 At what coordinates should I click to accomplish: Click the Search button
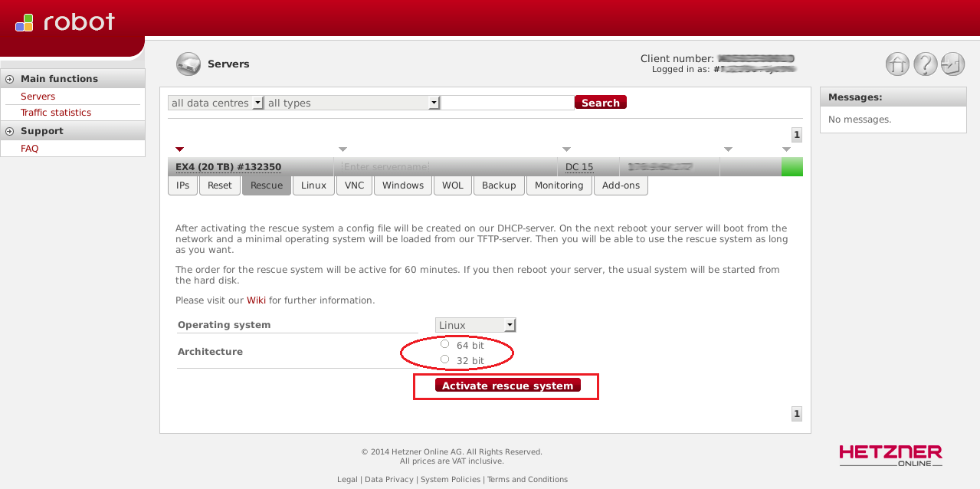pos(601,103)
